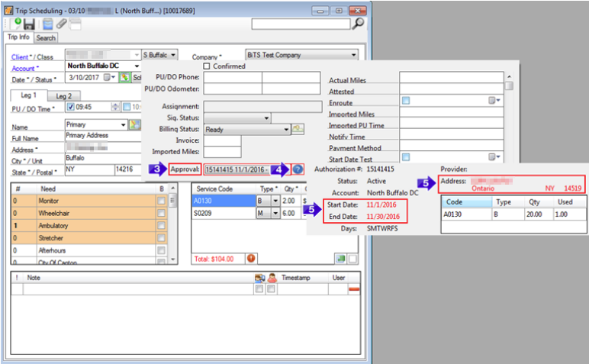
Task: Save the trip using the floppy disk icon
Action: coord(29,24)
